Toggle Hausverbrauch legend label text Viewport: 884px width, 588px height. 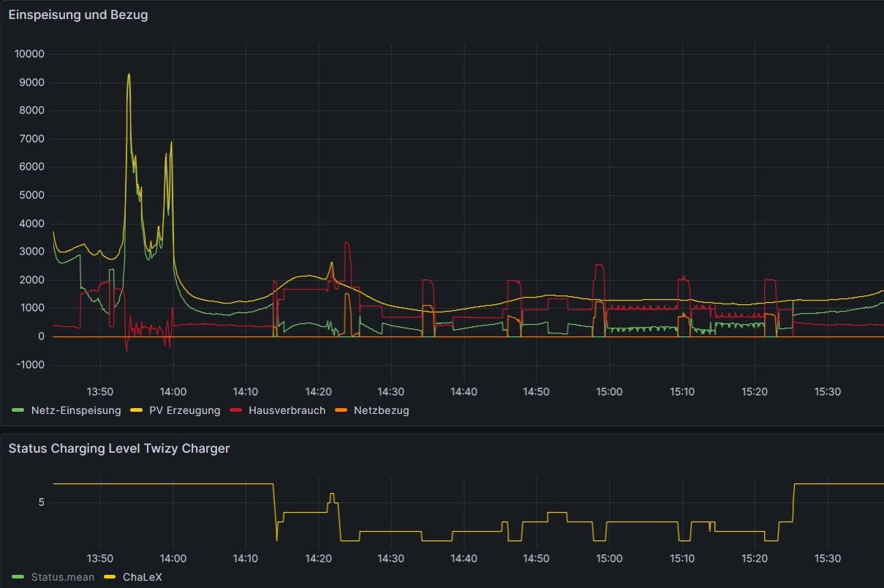click(x=287, y=410)
